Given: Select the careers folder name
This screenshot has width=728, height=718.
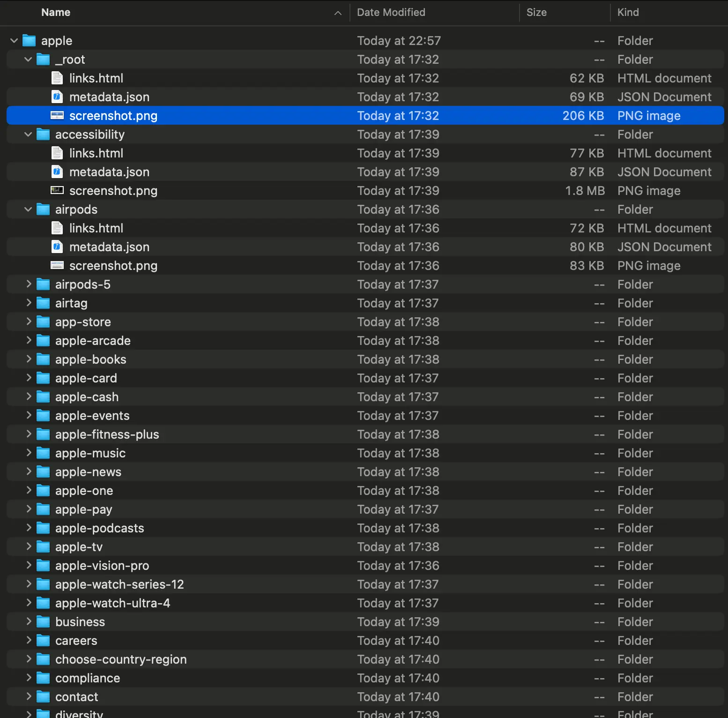Looking at the screenshot, I should pyautogui.click(x=76, y=641).
